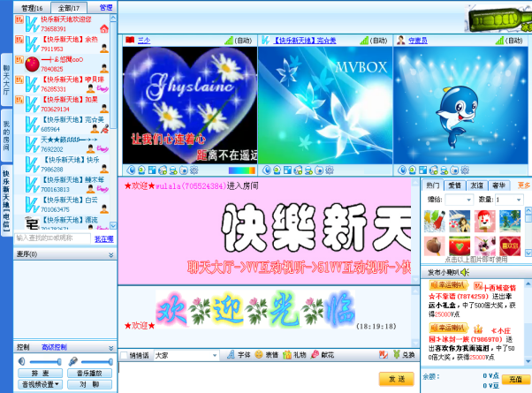Open the 音视频设置 dropdown button
532x393 pixels.
pos(40,384)
